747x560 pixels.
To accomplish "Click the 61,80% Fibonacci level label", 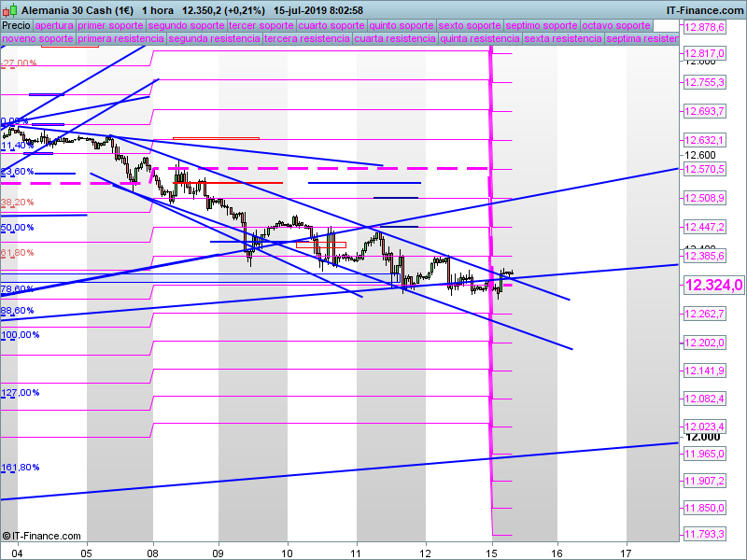I will click(18, 253).
